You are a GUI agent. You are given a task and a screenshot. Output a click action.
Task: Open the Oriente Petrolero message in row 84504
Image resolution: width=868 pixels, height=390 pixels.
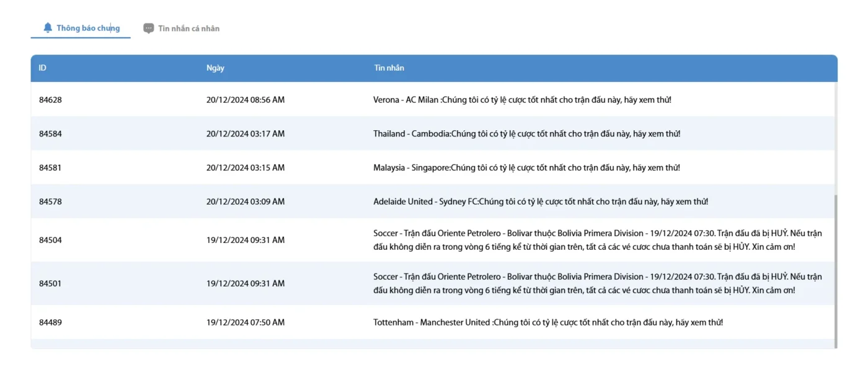[598, 240]
